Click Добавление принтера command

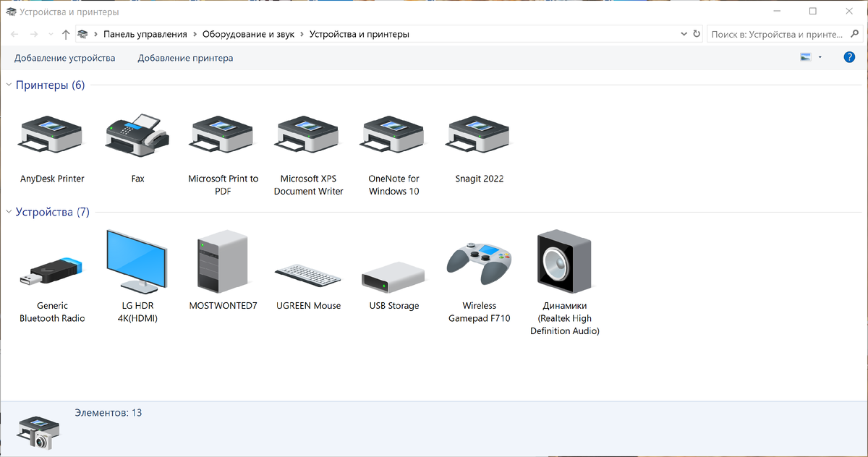[185, 58]
